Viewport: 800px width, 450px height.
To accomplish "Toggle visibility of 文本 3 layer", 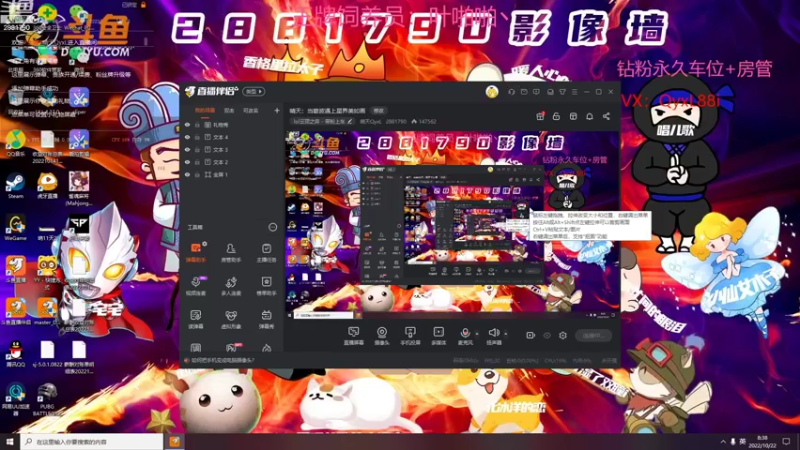I will point(187,149).
